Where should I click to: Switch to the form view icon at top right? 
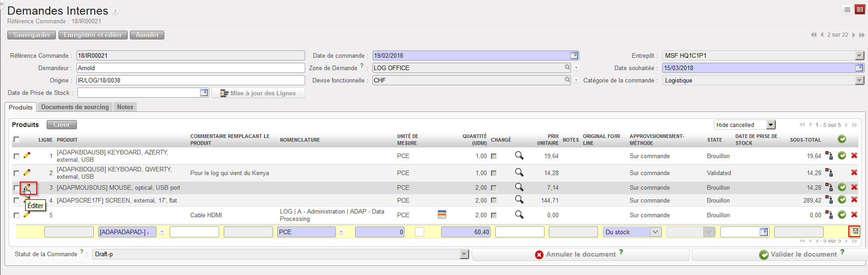[860, 10]
